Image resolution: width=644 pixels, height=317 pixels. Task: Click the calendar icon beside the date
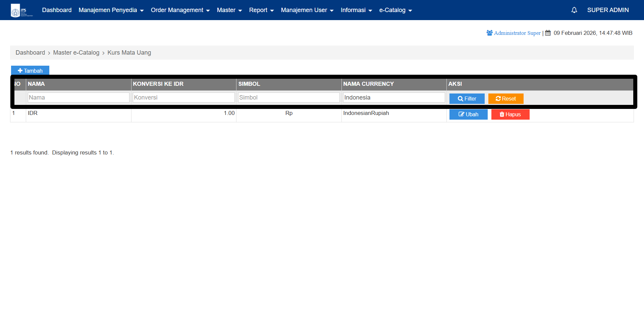pyautogui.click(x=548, y=33)
